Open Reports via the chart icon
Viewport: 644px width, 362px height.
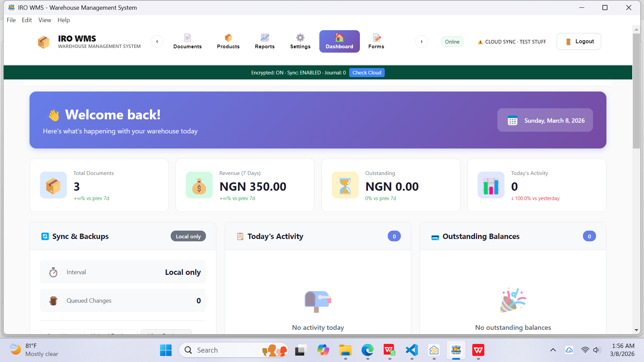click(265, 38)
